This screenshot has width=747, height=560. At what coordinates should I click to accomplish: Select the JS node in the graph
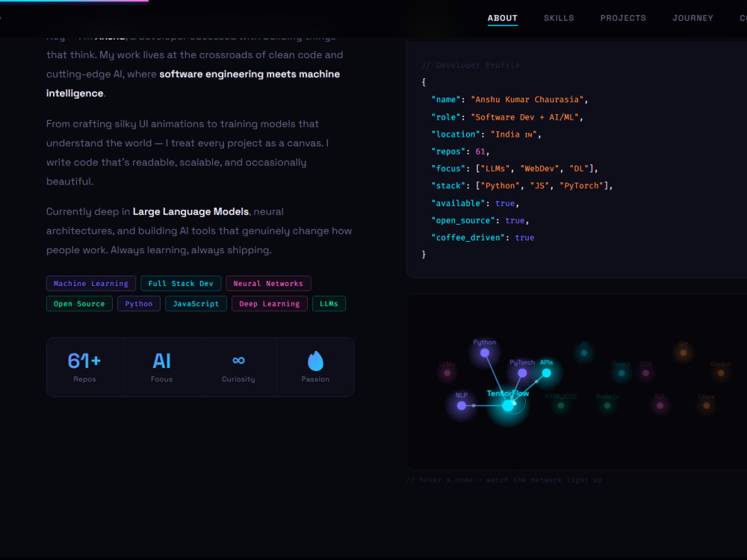584,353
